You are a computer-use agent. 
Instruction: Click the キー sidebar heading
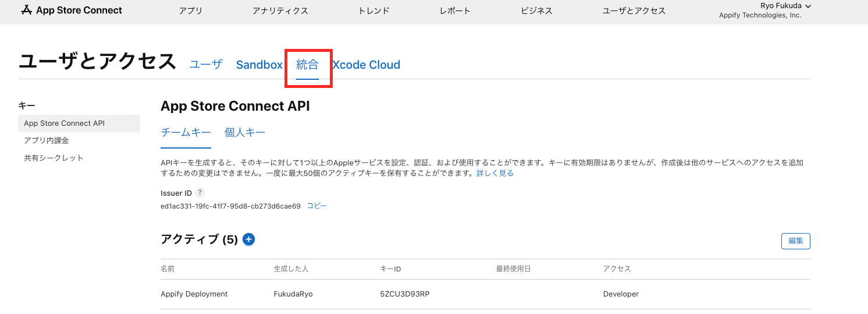pos(27,105)
